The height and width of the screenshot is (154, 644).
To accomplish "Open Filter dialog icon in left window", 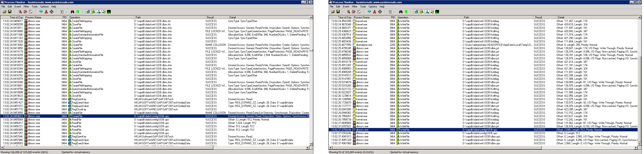I will click(41, 12).
